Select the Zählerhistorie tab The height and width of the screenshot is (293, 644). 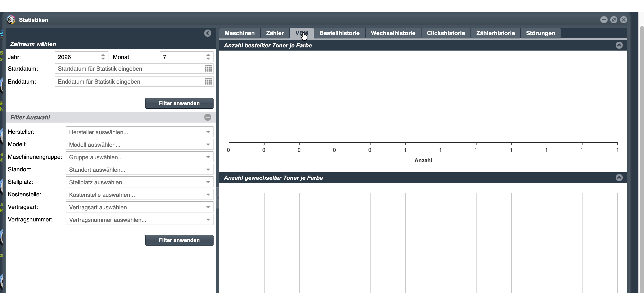coord(495,33)
